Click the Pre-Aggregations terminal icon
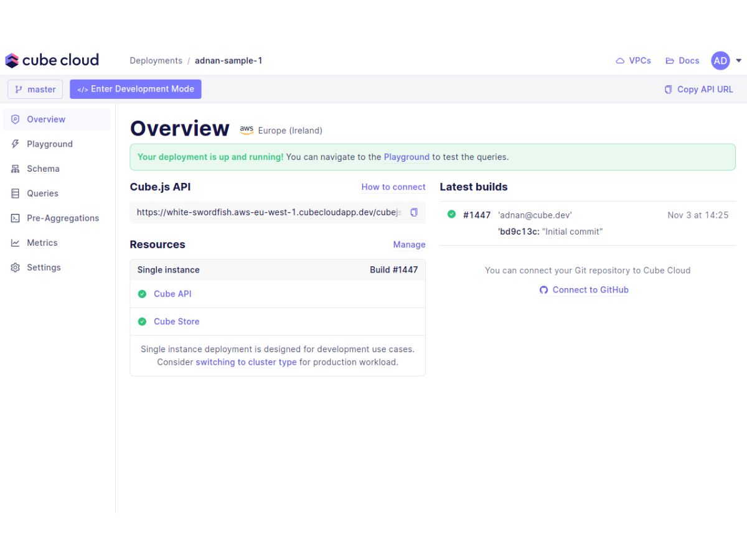Viewport: 747px width, 560px height. (x=16, y=218)
